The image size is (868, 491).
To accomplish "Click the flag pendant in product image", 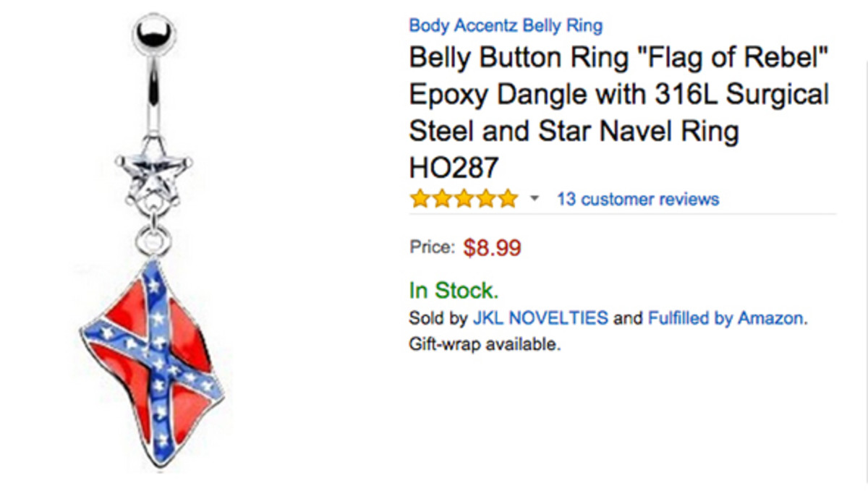I will [153, 362].
